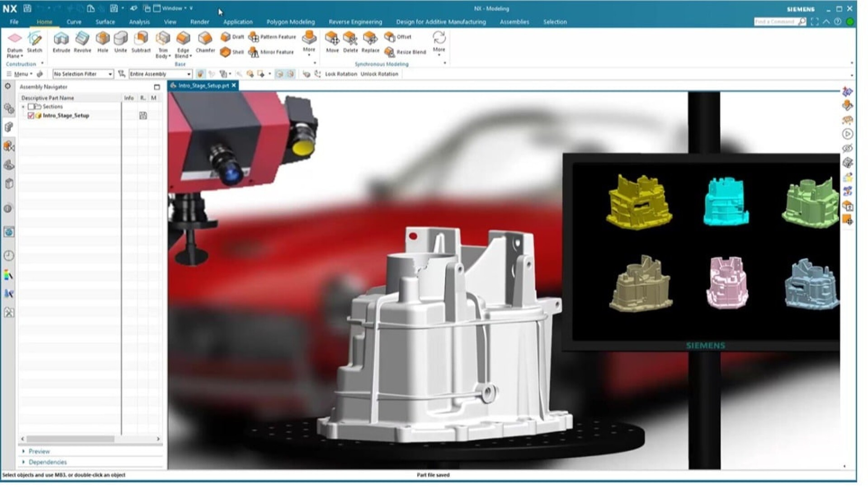Select Mirror Feature tool
868x487 pixels.
[x=271, y=52]
